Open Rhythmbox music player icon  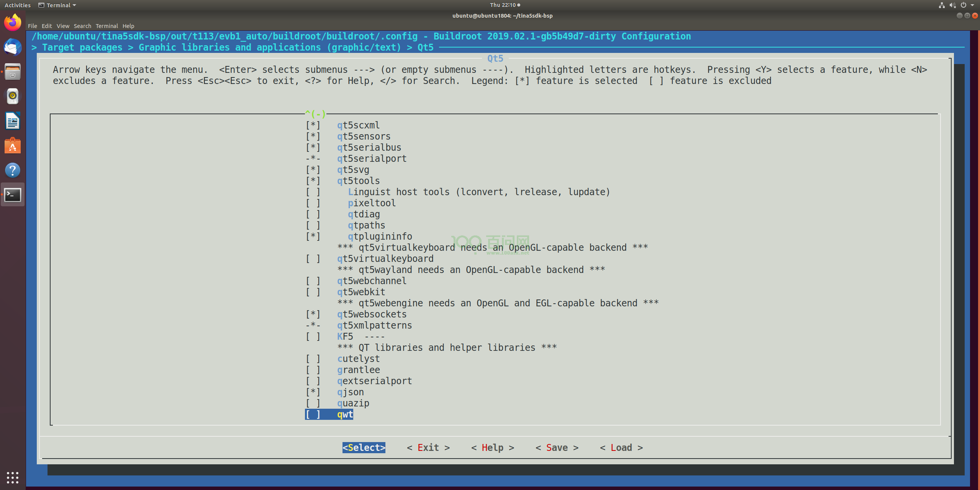[13, 96]
